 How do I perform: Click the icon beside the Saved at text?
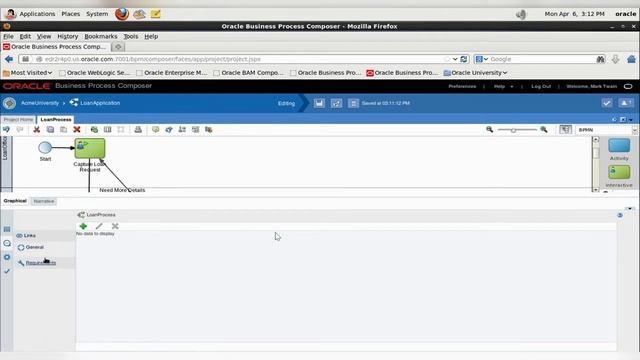(x=353, y=103)
